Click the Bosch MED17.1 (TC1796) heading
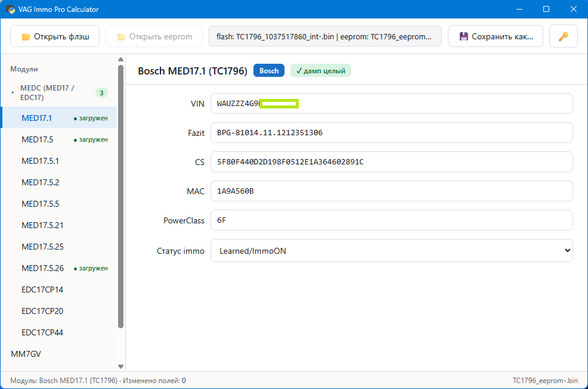Screen dimensions: 588x389 [x=193, y=71]
